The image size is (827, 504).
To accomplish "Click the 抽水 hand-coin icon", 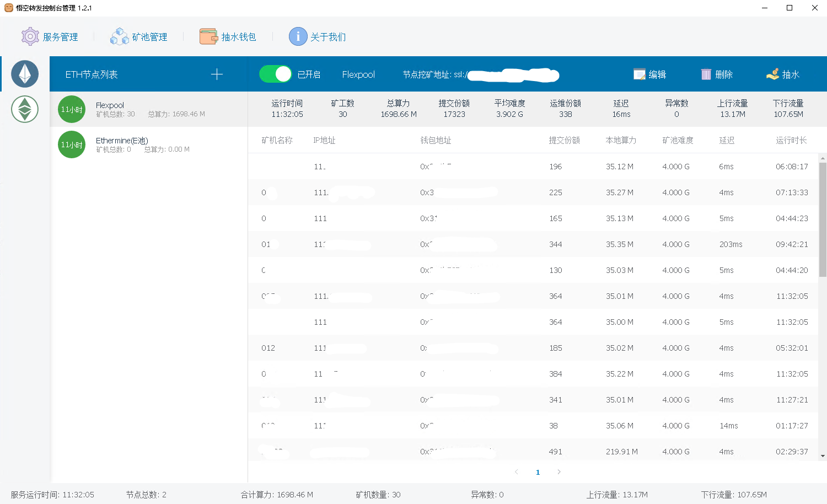I will (772, 74).
